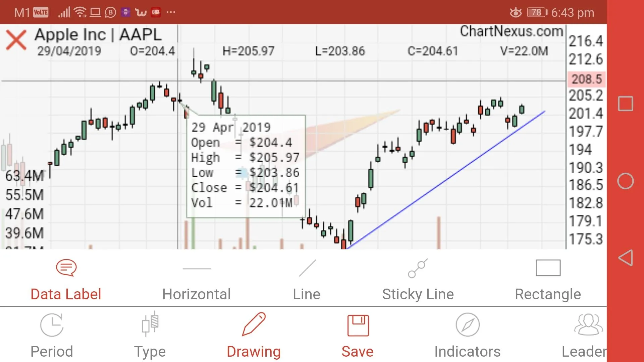Tap the Drawing pencil icon
Viewport: 644px width, 362px height.
pyautogui.click(x=254, y=324)
